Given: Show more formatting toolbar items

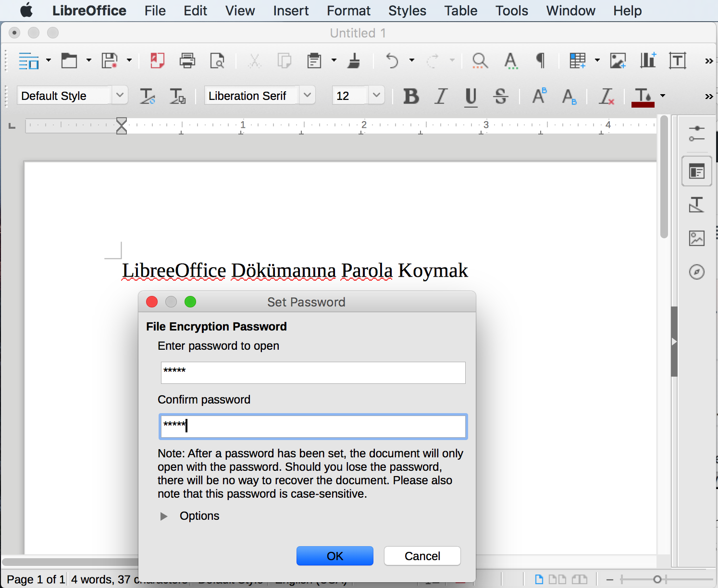Looking at the screenshot, I should (709, 97).
